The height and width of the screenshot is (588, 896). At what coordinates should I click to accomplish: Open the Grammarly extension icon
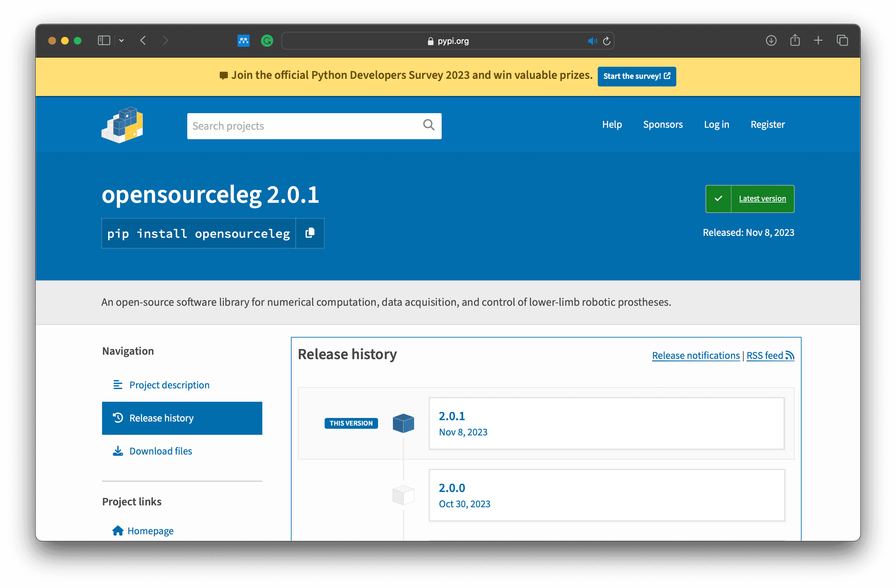coord(267,41)
